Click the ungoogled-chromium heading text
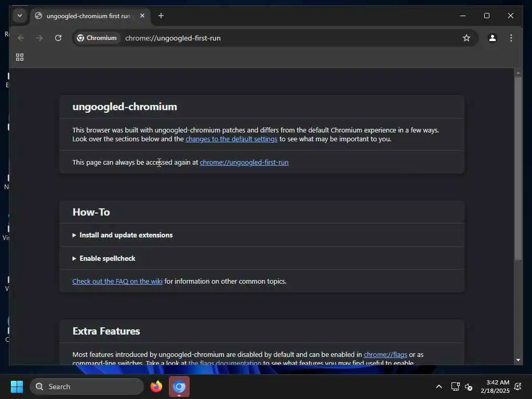Image resolution: width=532 pixels, height=399 pixels. pos(125,107)
